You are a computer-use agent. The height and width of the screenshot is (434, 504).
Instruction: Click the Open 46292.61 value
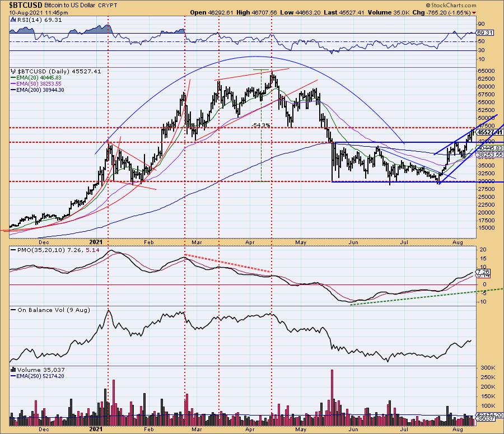coord(211,12)
